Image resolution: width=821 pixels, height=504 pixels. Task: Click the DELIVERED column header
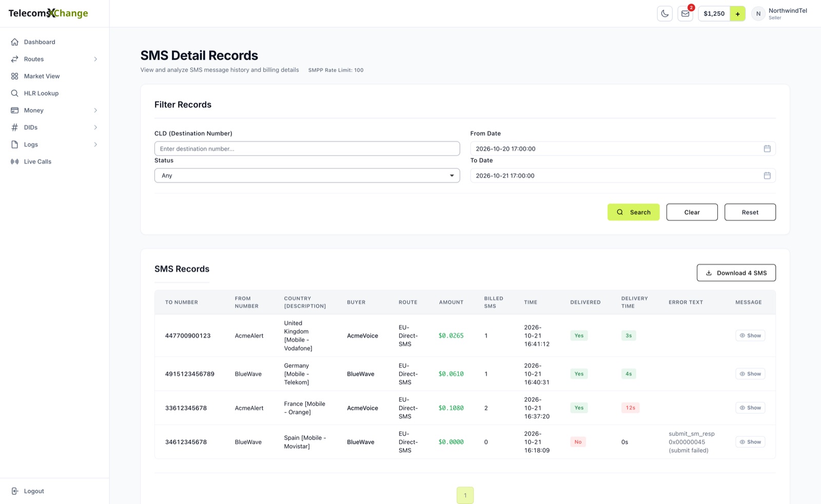585,303
